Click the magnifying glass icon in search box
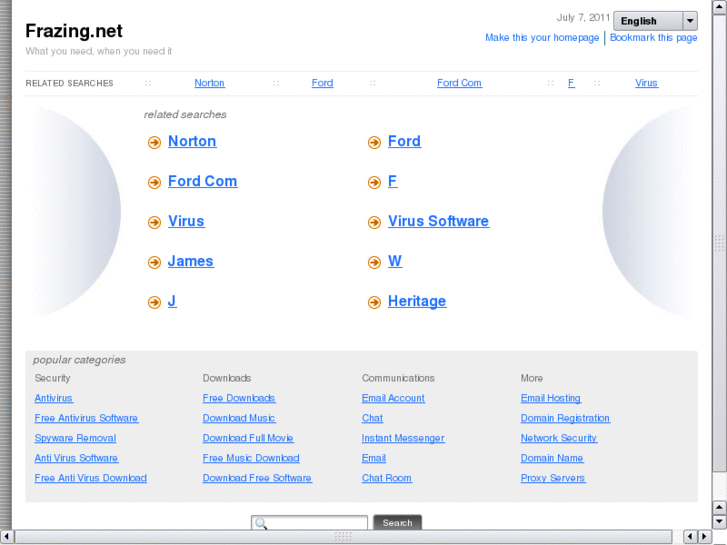 [261, 523]
